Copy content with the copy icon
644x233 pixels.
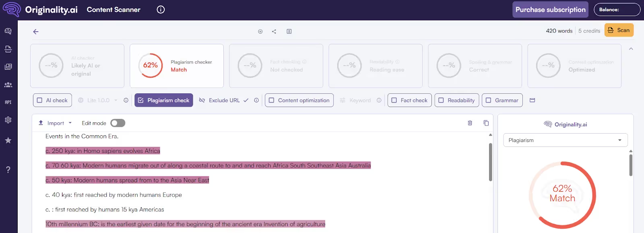point(486,123)
